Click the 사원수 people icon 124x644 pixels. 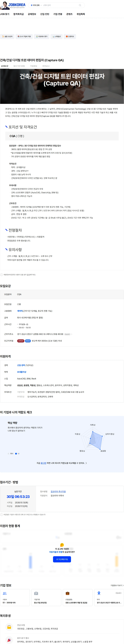[5, 593]
